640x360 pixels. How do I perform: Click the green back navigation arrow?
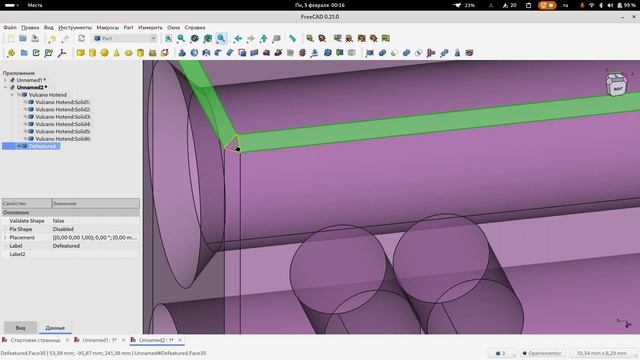(x=238, y=38)
